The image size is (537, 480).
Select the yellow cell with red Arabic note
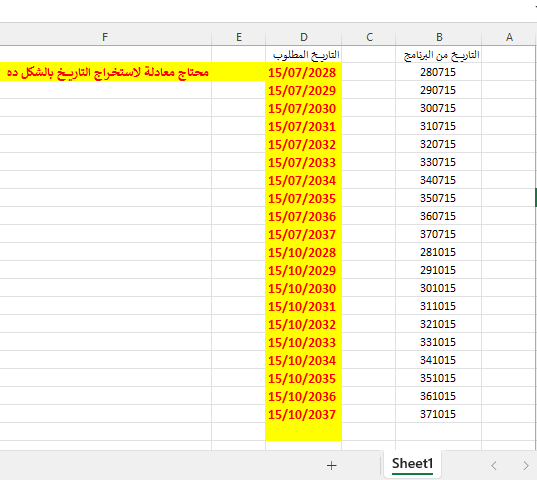pyautogui.click(x=105, y=72)
